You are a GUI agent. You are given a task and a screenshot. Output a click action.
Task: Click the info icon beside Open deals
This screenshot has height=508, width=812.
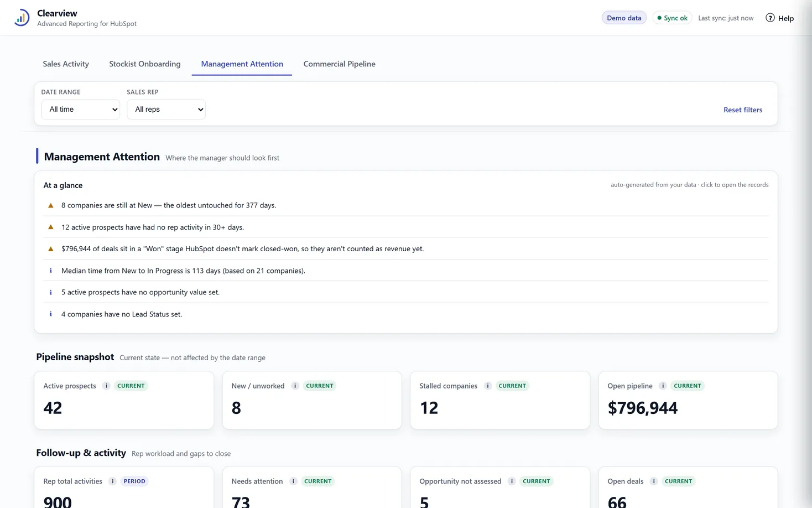pyautogui.click(x=653, y=481)
